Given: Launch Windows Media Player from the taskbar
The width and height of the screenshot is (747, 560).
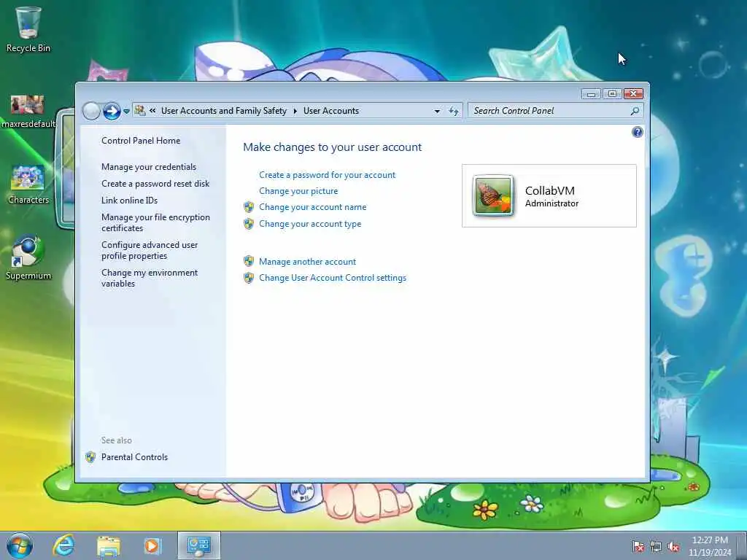Looking at the screenshot, I should 152,545.
